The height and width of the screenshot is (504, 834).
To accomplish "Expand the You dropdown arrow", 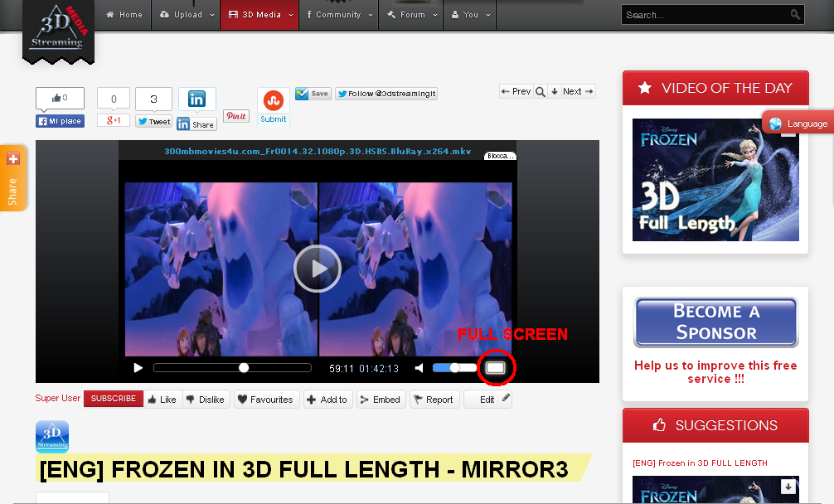I will click(488, 15).
